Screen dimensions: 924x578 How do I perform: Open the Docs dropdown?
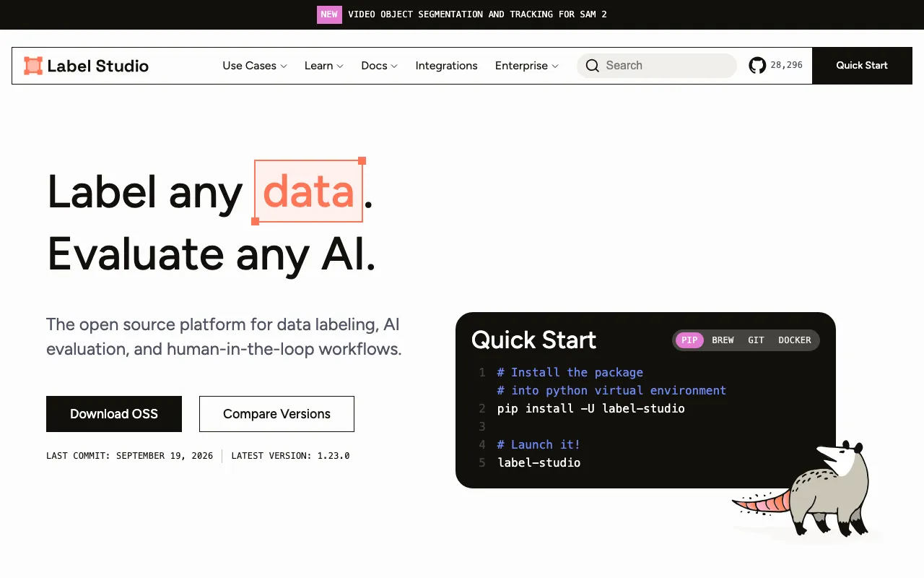(380, 66)
